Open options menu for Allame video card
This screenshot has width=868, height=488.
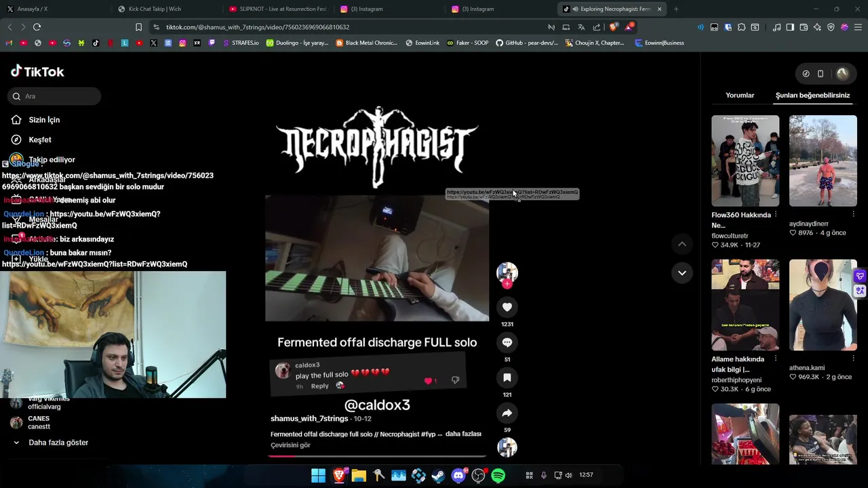tap(776, 359)
